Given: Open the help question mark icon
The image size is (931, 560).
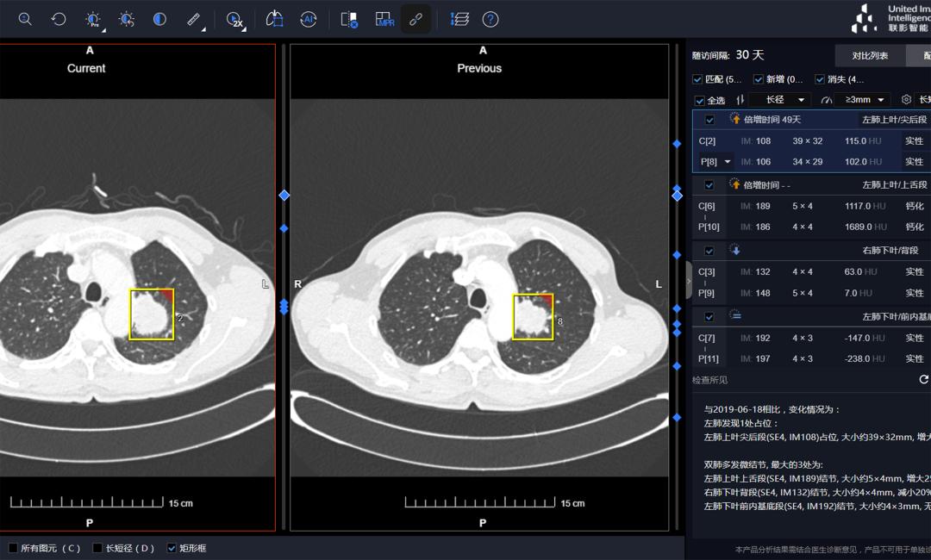Looking at the screenshot, I should (490, 19).
